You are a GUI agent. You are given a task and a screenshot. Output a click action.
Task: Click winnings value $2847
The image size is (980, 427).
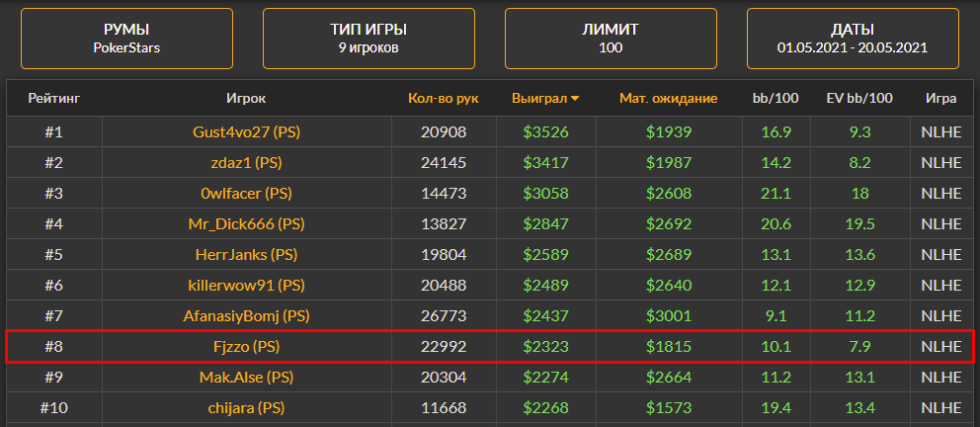point(545,223)
